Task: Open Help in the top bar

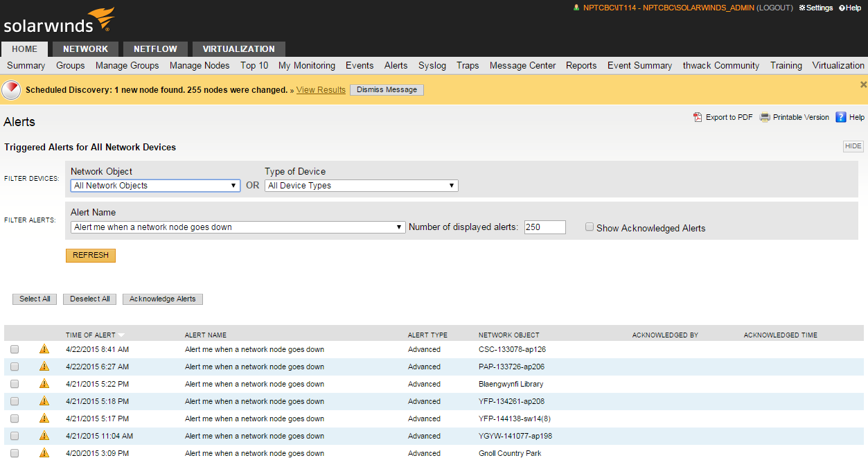Action: (850, 8)
